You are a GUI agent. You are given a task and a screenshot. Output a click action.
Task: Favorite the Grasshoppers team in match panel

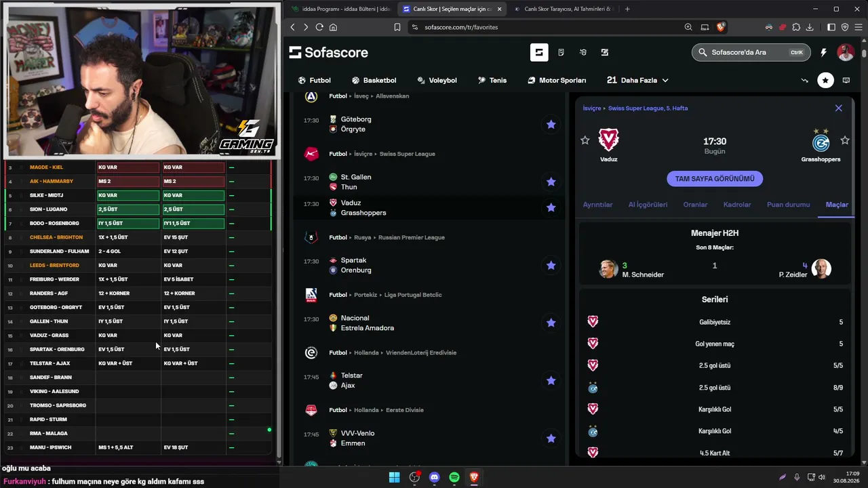845,140
